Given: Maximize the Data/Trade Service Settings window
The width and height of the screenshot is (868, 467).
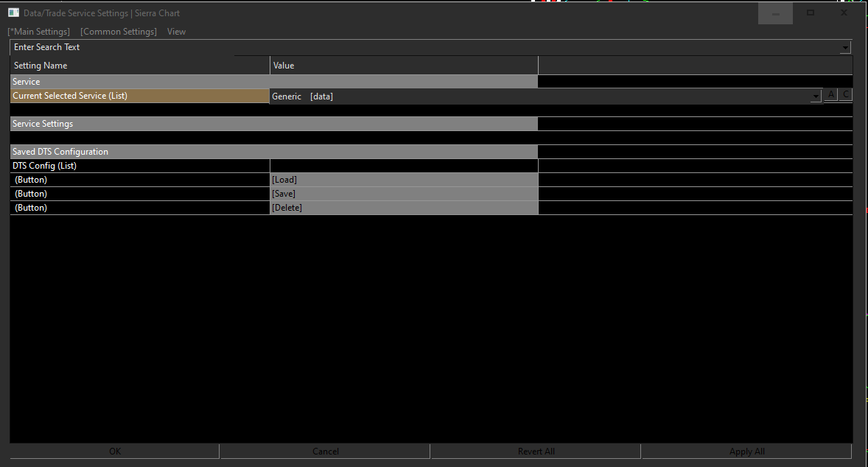Looking at the screenshot, I should (810, 13).
